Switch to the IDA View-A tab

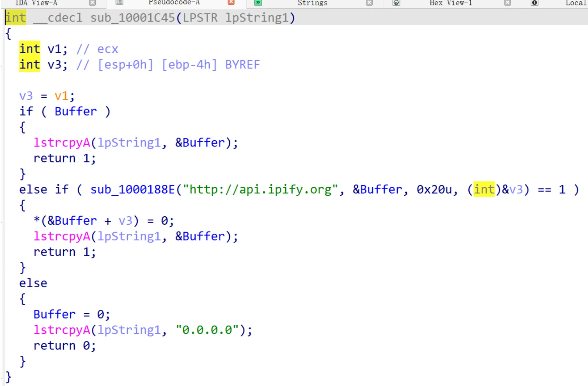[x=36, y=3]
